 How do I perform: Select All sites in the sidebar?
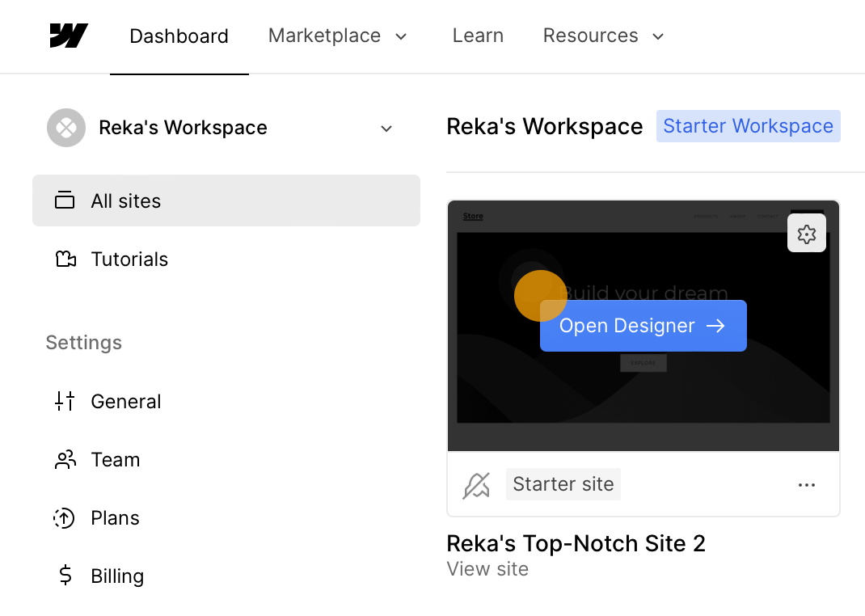226,200
